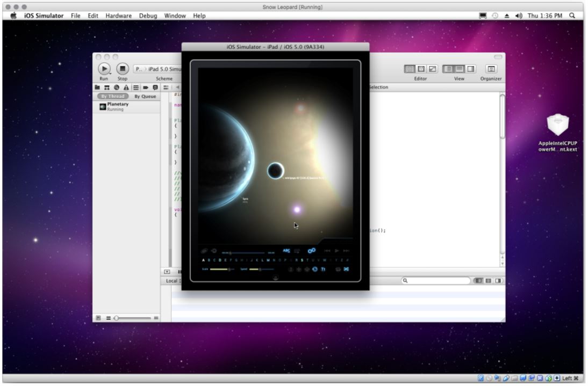Open the Window menu
The height and width of the screenshot is (386, 588).
coord(175,16)
